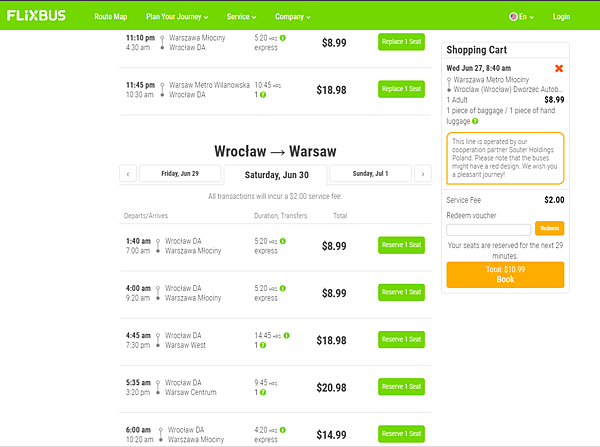Select the Sunday, Jul 1 tab
Viewport: 600px width, 447px height.
coord(370,173)
